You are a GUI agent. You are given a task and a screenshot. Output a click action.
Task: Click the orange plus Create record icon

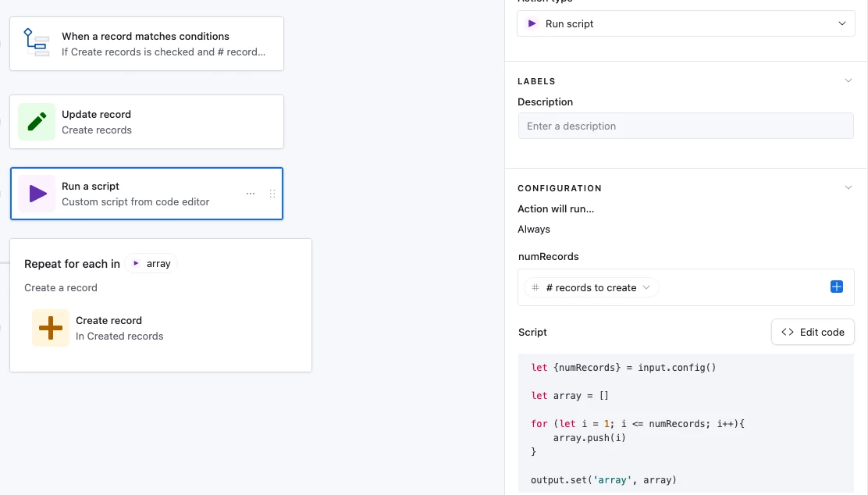pyautogui.click(x=51, y=328)
